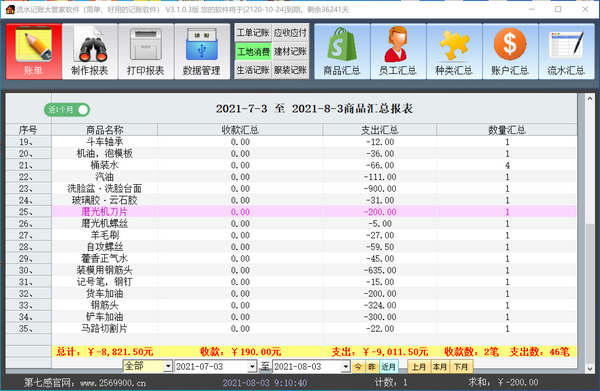
Task: Click the vertical scrollbar down arrow
Action: [590, 368]
